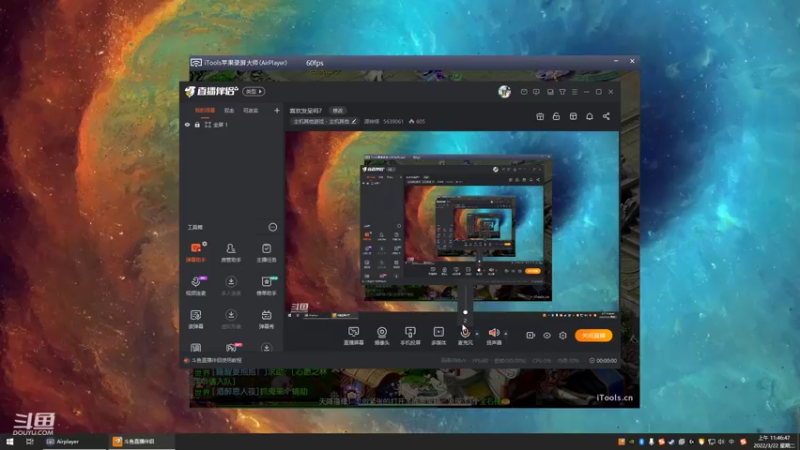Viewport: 800px width, 450px height.
Task: Open the 虚拟形象 virtual avatar tool
Action: coord(231,319)
